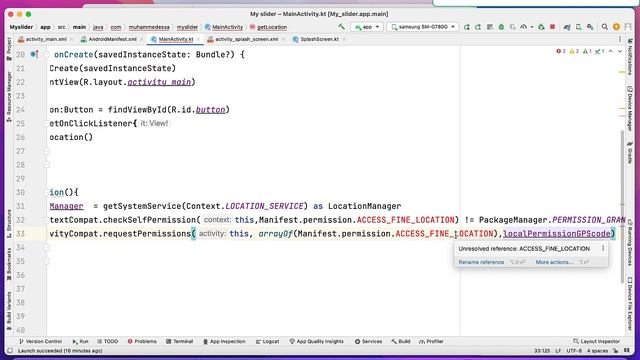Viewport: 640px width, 360px height.
Task: Click the Sync Project with Gradle Files icon
Action: click(567, 27)
